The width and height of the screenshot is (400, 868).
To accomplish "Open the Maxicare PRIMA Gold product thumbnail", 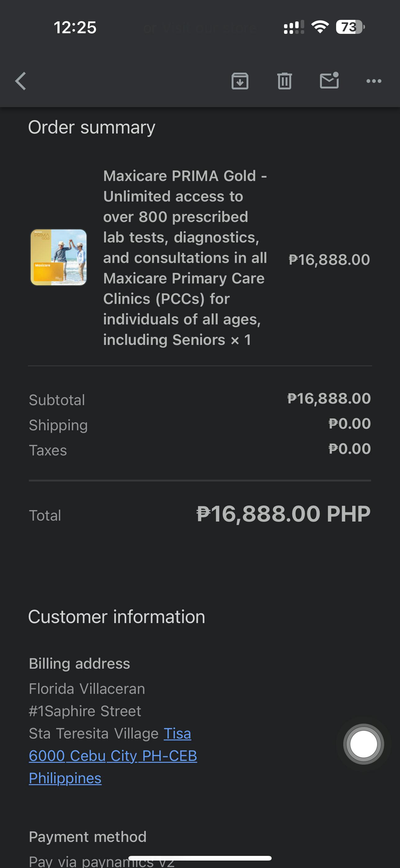I will point(59,257).
